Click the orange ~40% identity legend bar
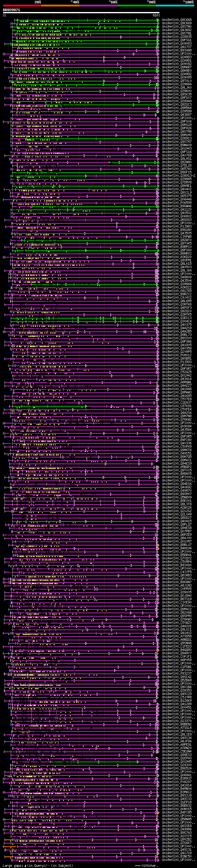197x868 pixels. click(x=60, y=6)
